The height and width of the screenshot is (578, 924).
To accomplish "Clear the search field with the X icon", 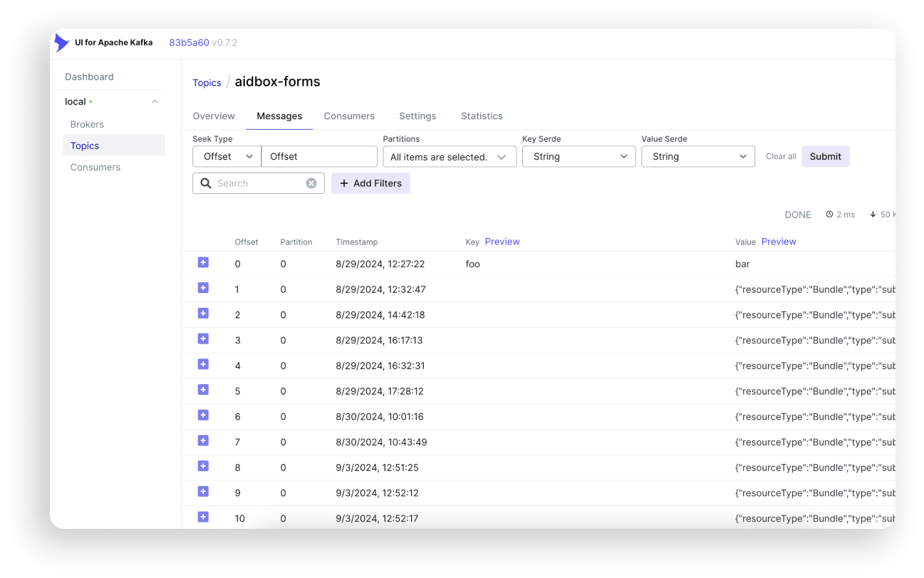I will tap(311, 183).
